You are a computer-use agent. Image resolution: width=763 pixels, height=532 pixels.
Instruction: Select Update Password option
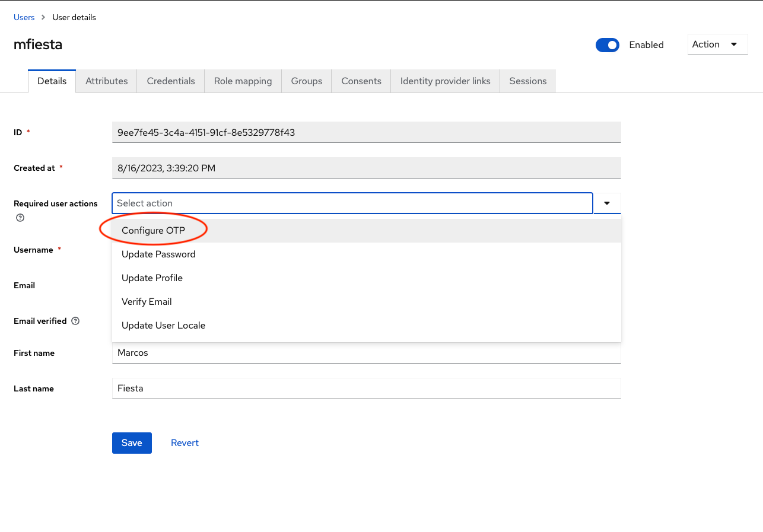coord(158,254)
